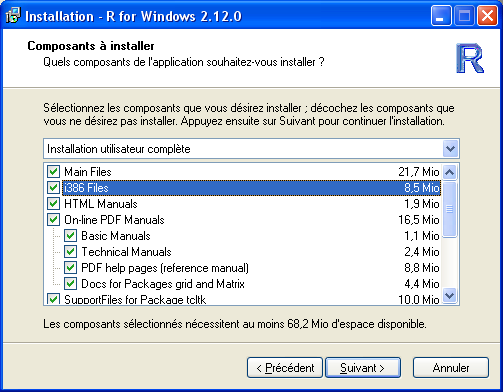Uncheck the HTML Manuals checkbox
503x392 pixels.
click(x=53, y=204)
